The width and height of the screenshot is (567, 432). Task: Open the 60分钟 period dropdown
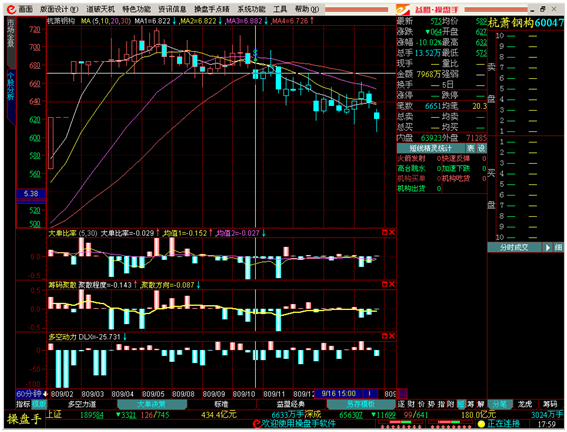[32, 393]
